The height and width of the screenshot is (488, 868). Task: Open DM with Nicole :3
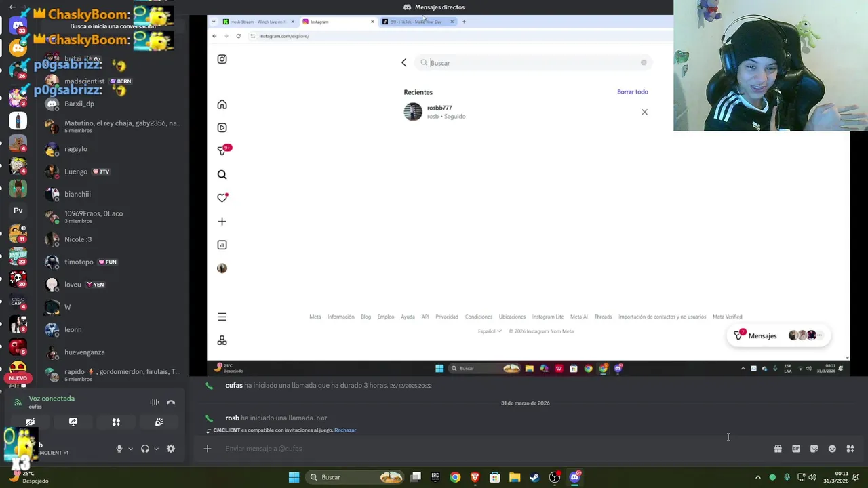click(x=114, y=239)
